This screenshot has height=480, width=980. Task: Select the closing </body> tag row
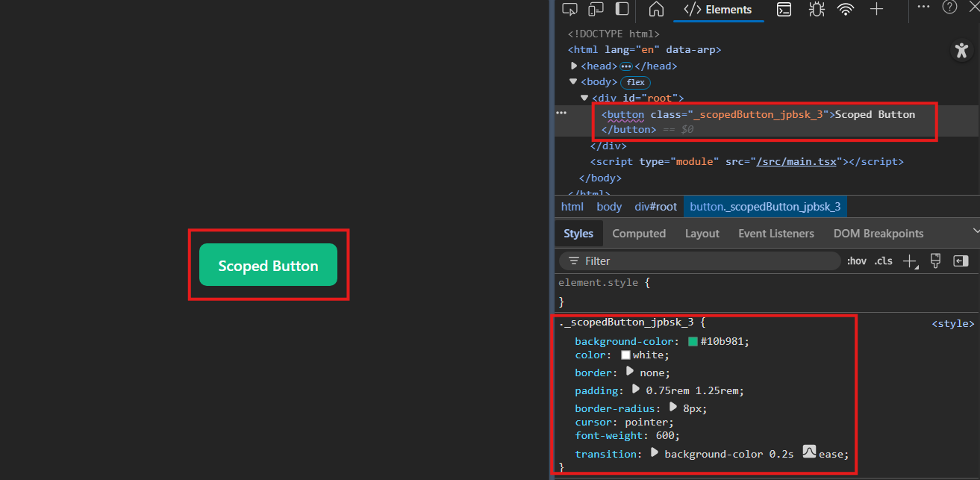[600, 178]
